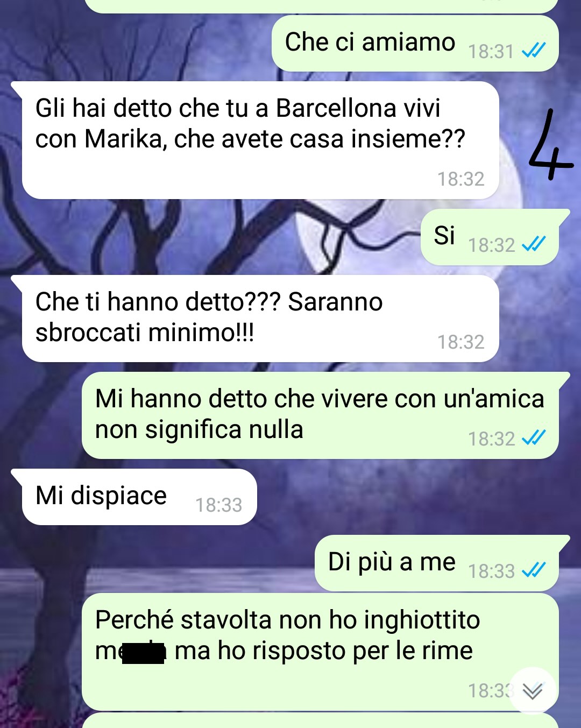Tap the moon in the chat wallpaper
Screen dimensions: 581x728
[x=409, y=237]
